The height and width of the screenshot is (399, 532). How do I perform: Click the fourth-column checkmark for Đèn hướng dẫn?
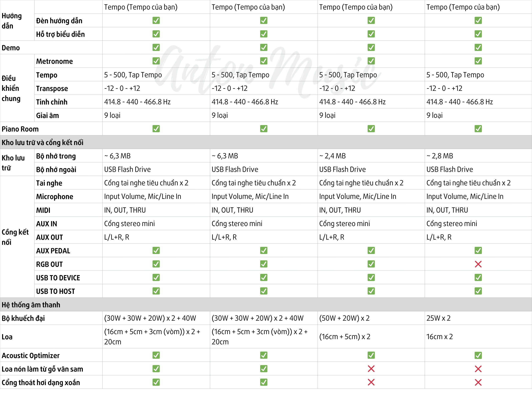pyautogui.click(x=478, y=20)
